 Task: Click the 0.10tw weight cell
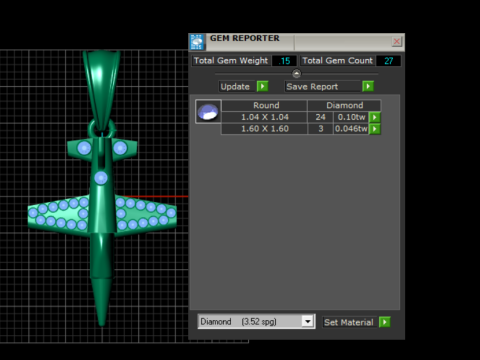351,117
